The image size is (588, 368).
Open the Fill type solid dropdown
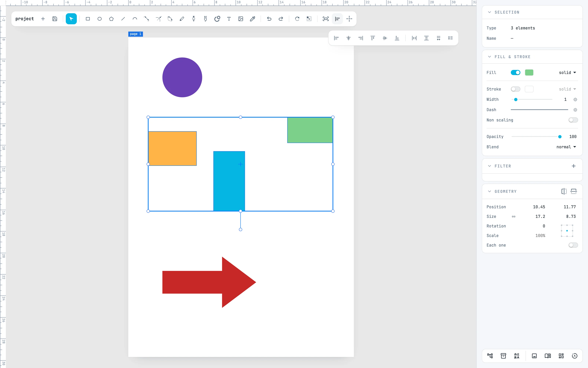pos(567,72)
